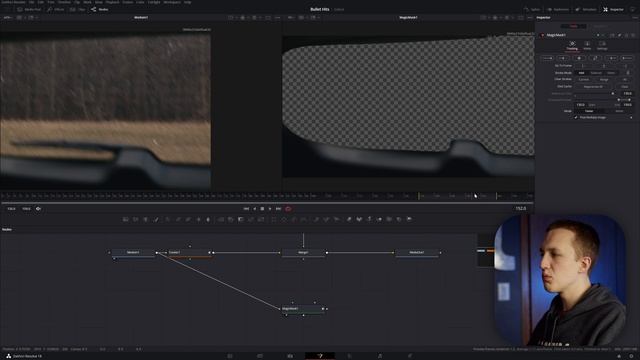Screen dimensions: 640x360
Task: Add a Background node from toolbar
Action: pos(126,220)
